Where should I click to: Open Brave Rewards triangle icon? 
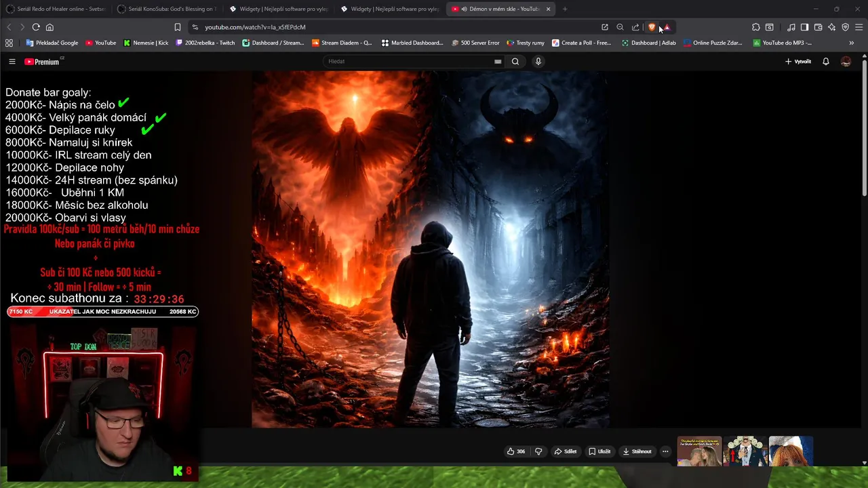pyautogui.click(x=667, y=27)
